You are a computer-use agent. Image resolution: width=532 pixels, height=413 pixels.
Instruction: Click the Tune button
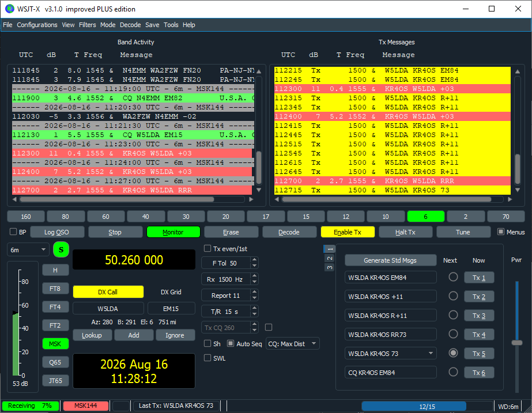(463, 232)
